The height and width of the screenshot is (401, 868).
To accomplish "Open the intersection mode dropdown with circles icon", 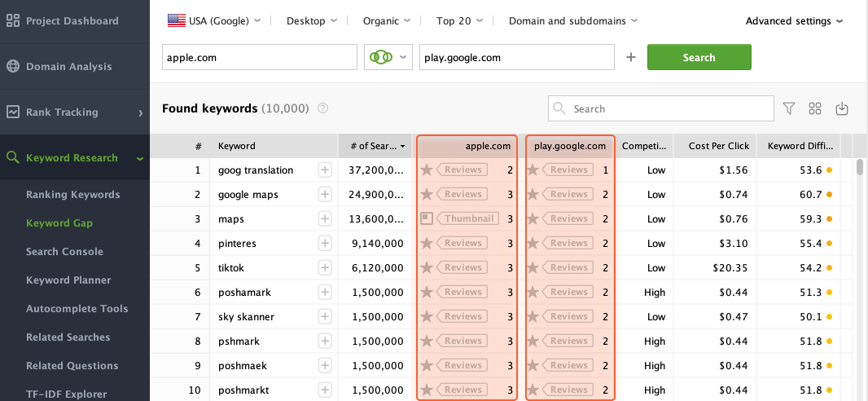I will (388, 57).
